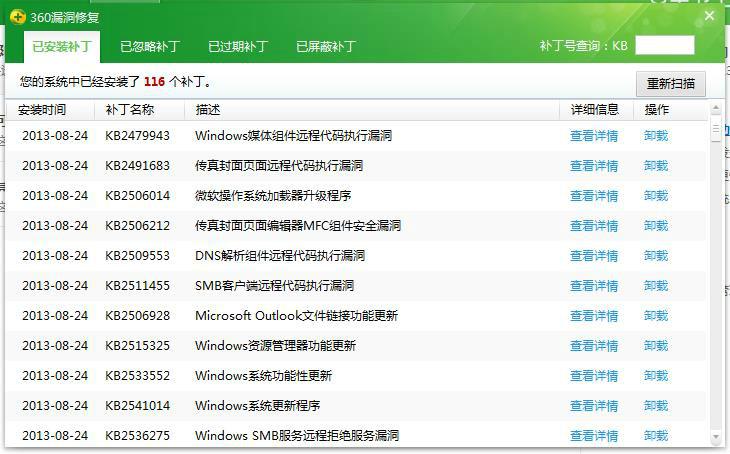The image size is (730, 454).
Task: Click description Microsoft Outlook文件链接功能更新
Action: click(297, 316)
